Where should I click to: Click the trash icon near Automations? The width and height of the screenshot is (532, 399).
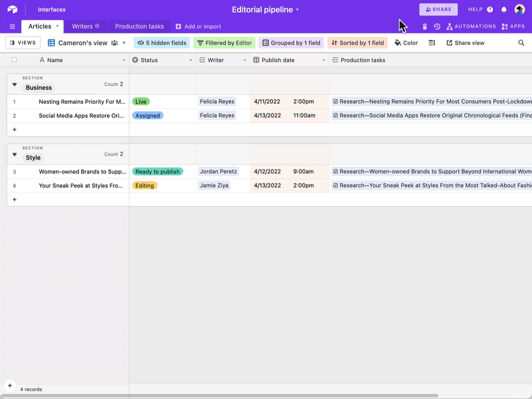click(424, 25)
